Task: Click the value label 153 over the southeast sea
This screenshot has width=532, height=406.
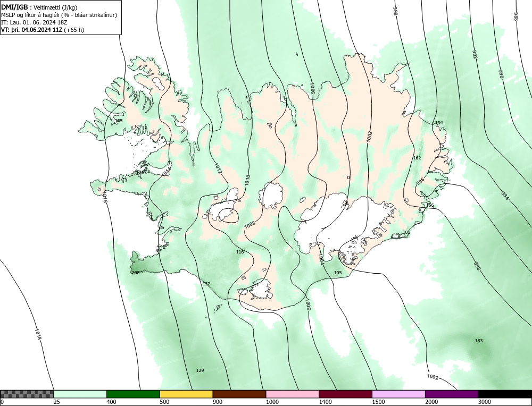Action: (479, 341)
